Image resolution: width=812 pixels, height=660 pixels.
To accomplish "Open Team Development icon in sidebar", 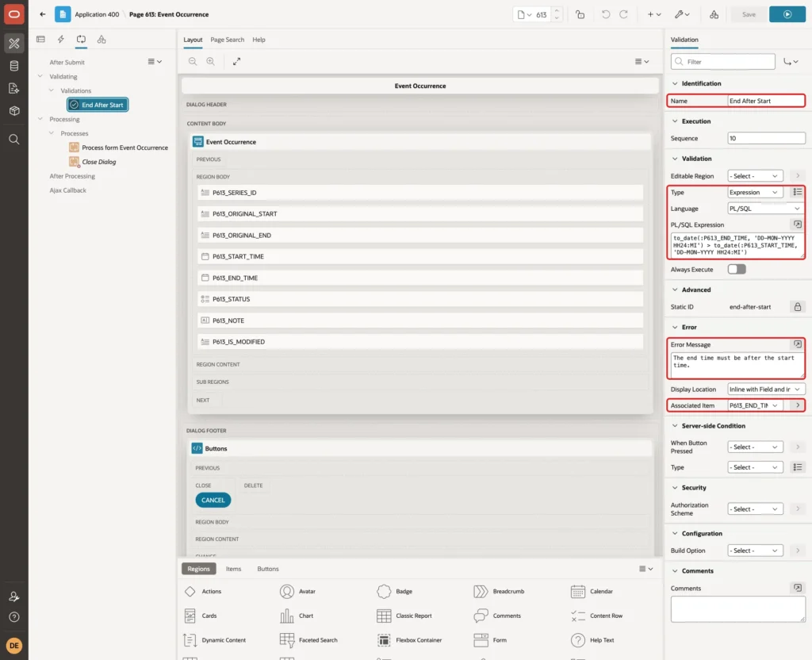I will tap(14, 88).
